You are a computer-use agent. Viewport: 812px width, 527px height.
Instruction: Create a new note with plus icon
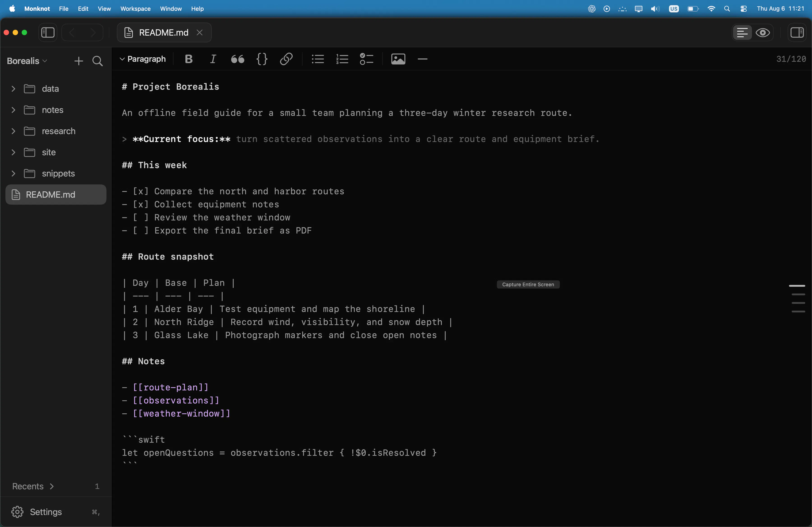pos(78,61)
